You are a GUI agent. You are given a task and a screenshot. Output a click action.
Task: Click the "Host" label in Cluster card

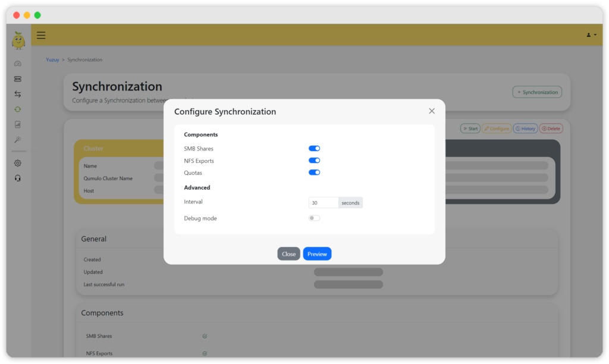pos(89,191)
